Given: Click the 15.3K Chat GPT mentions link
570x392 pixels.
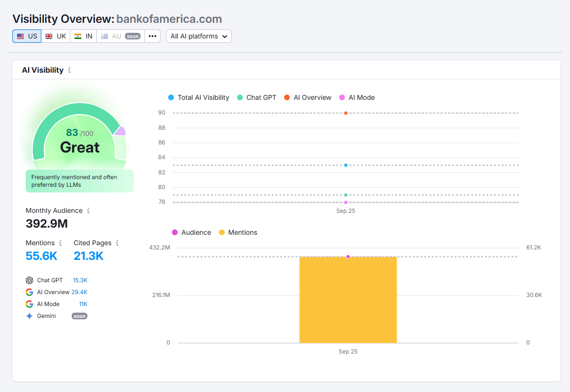Looking at the screenshot, I should (80, 280).
